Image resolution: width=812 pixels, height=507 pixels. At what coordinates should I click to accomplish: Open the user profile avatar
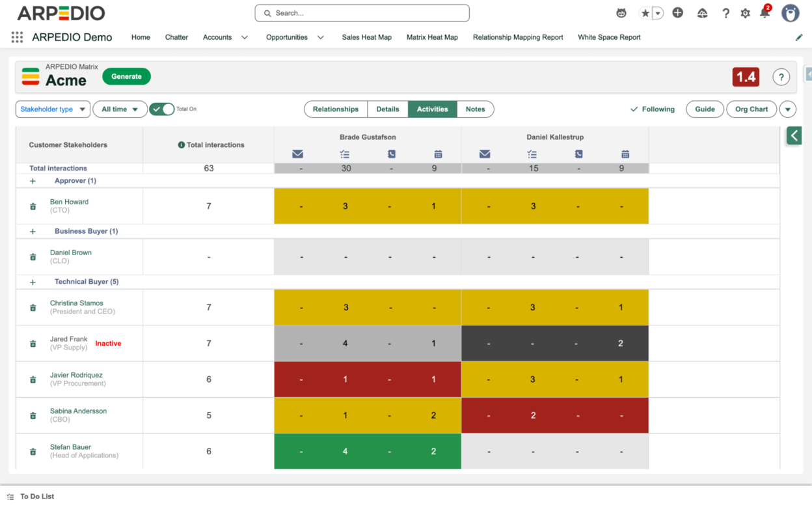coord(791,13)
